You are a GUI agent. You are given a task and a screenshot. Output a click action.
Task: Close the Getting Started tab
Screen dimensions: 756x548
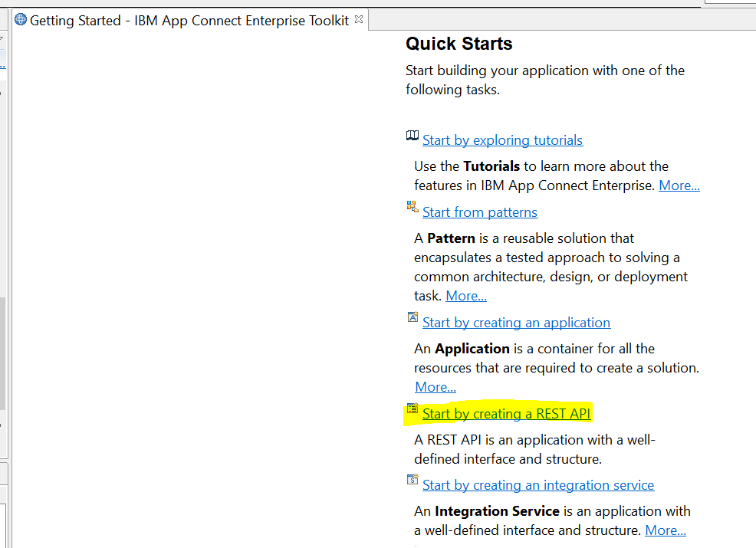click(359, 20)
